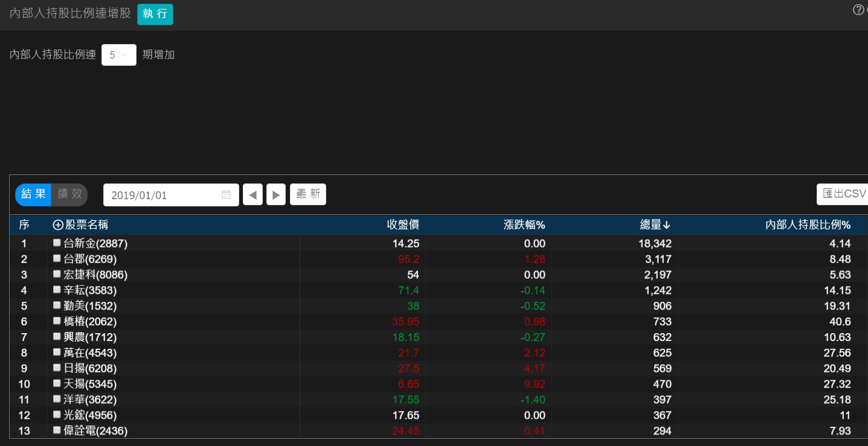Sort by 總量 column arrow
The width and height of the screenshot is (868, 446).
[x=667, y=225]
